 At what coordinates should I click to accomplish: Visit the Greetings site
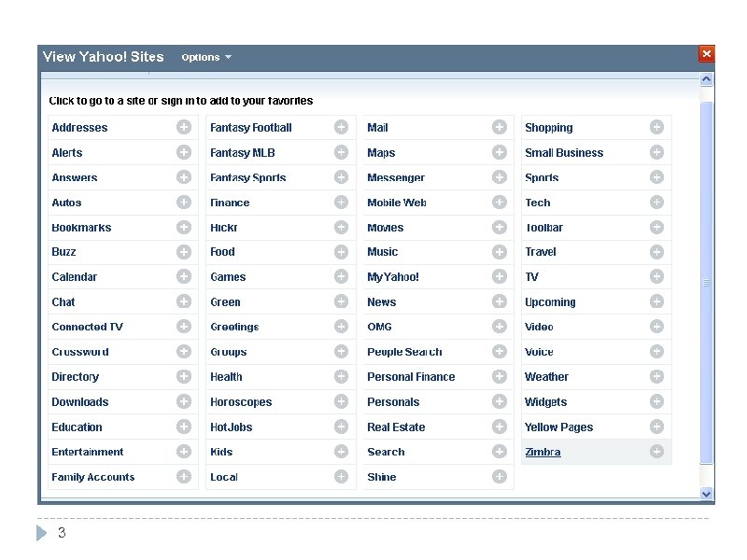[234, 328]
